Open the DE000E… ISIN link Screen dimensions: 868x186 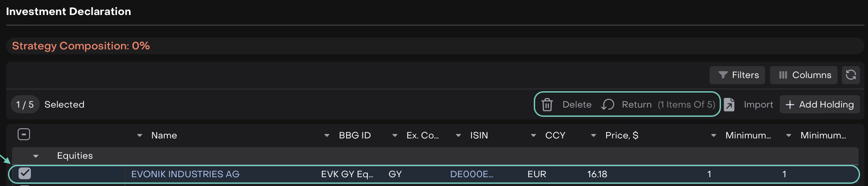pos(471,174)
